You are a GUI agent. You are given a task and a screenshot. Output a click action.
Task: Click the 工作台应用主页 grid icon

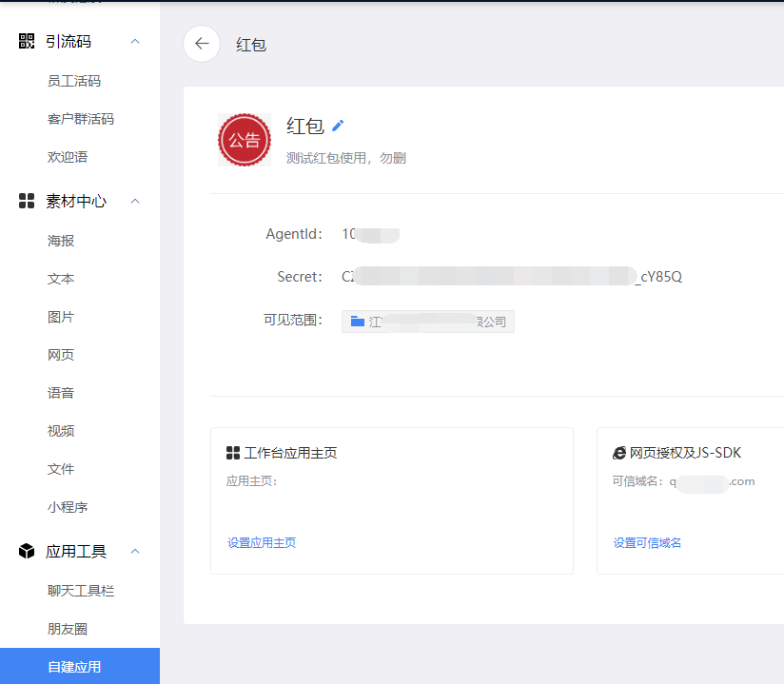pos(233,453)
